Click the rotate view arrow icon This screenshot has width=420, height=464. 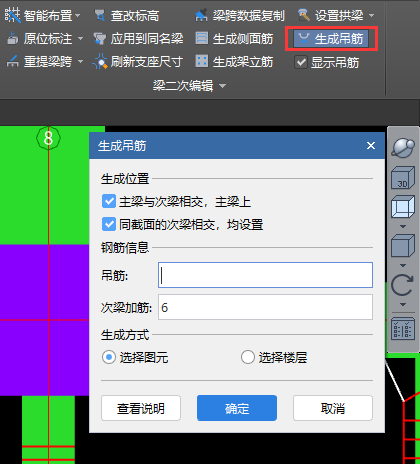tap(402, 285)
